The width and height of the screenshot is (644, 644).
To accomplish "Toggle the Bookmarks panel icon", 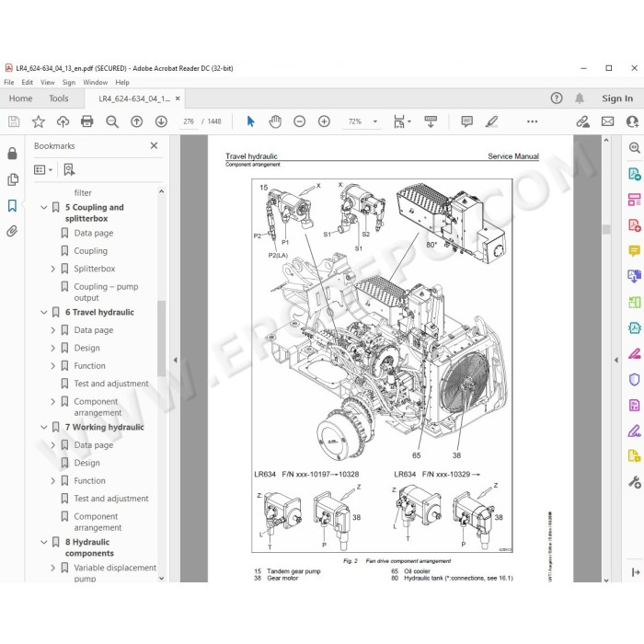I will click(12, 206).
